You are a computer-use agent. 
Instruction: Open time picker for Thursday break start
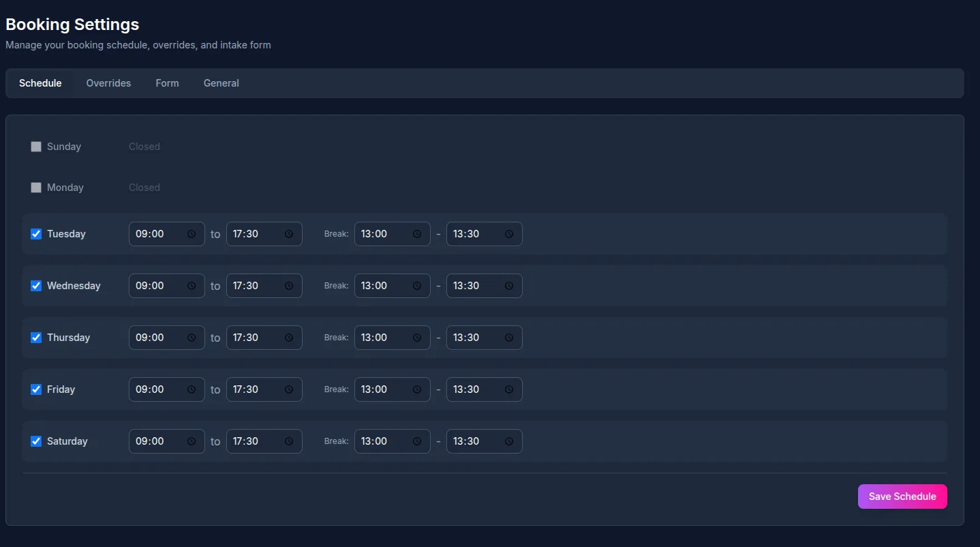[417, 338]
